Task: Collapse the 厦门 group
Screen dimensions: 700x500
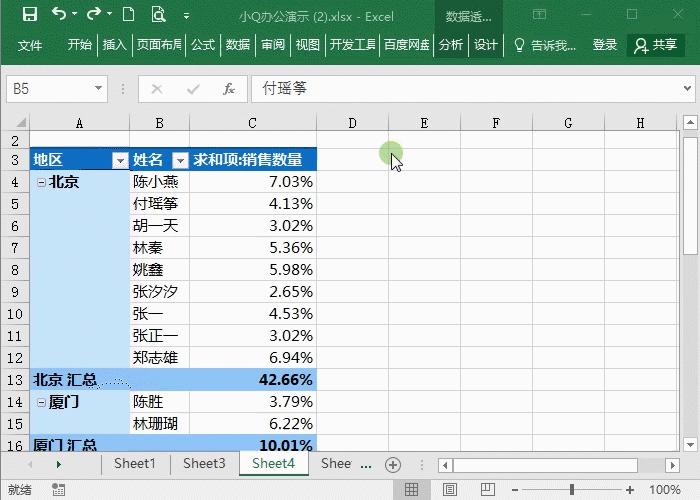Action: tap(41, 403)
